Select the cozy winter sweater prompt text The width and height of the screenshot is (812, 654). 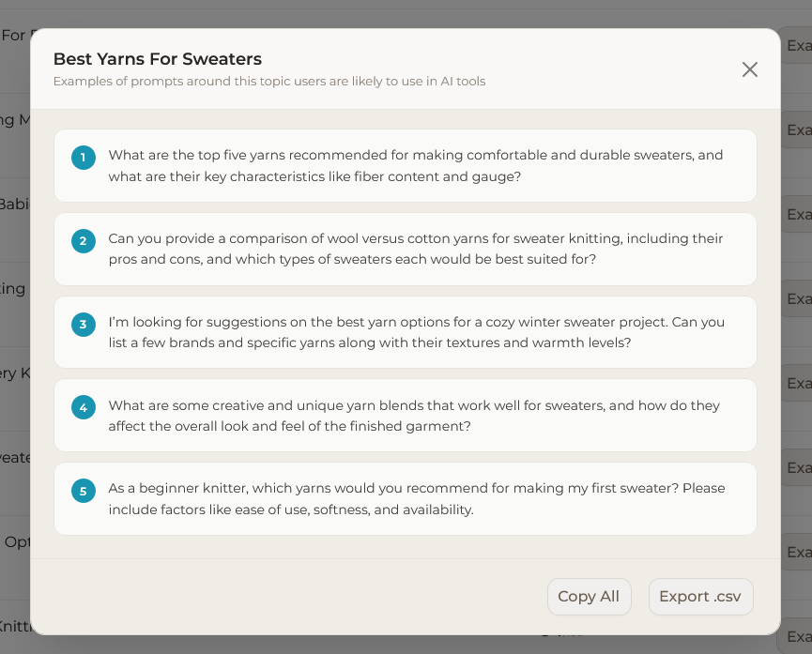tap(416, 333)
